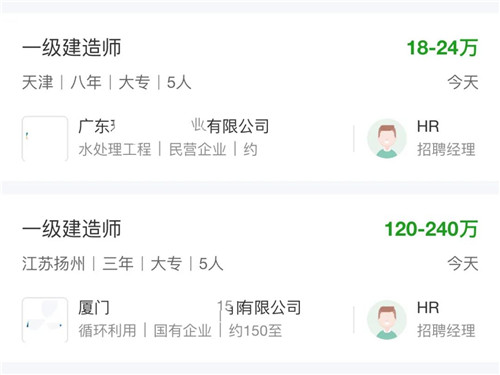Viewport: 500px width, 375px height.
Task: Open the 厦门 company logo thumbnail
Action: point(45,320)
